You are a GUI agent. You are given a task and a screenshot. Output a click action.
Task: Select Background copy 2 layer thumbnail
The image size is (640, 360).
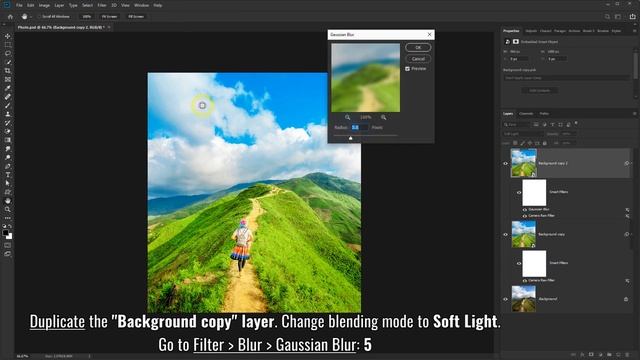tap(524, 163)
